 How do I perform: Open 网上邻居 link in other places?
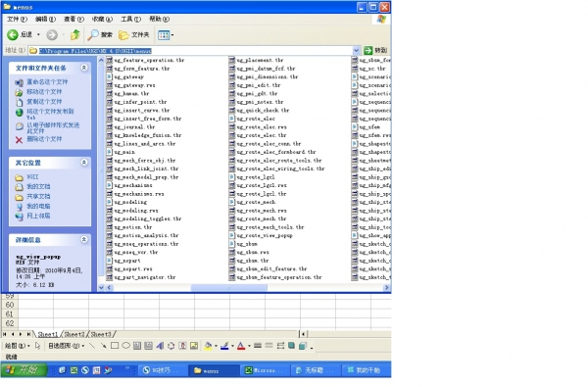38,216
